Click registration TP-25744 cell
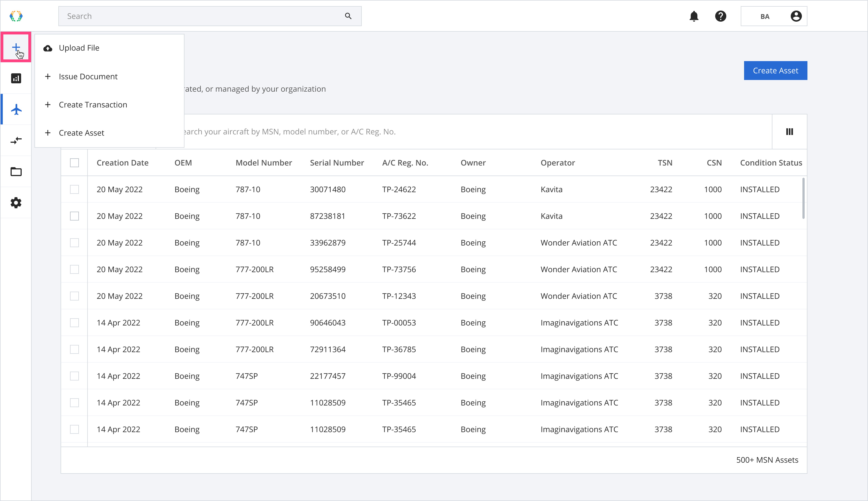Image resolution: width=868 pixels, height=501 pixels. pyautogui.click(x=399, y=243)
